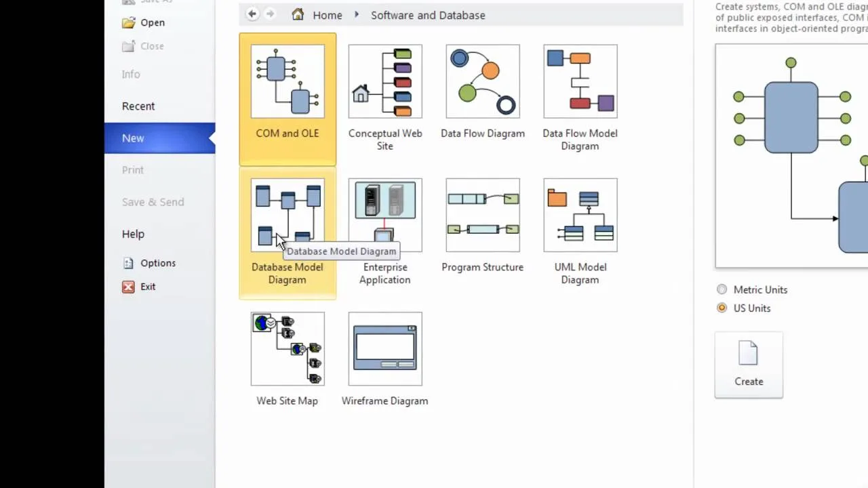
Task: Click the COM and OLE label
Action: click(288, 134)
